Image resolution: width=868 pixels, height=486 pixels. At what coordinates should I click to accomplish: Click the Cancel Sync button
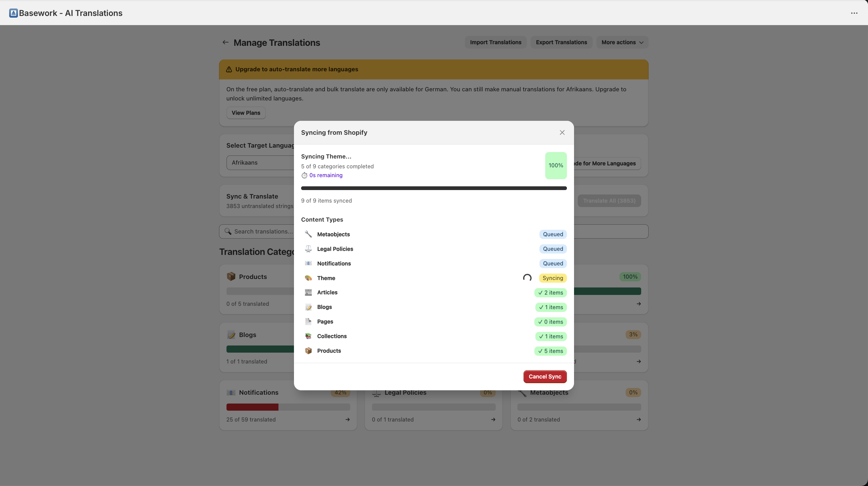point(545,377)
